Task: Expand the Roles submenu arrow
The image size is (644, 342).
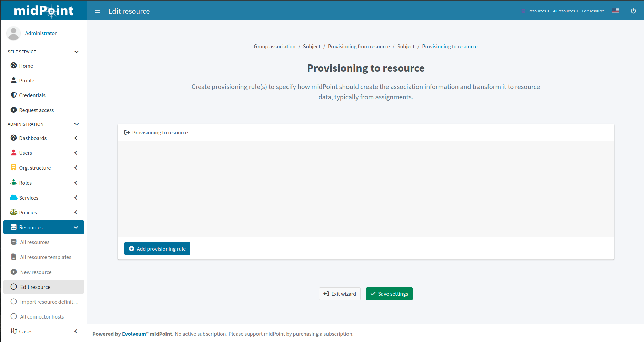Action: pos(76,183)
